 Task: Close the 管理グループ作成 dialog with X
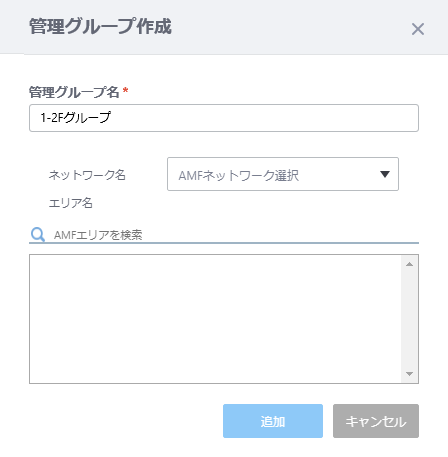pos(418,29)
